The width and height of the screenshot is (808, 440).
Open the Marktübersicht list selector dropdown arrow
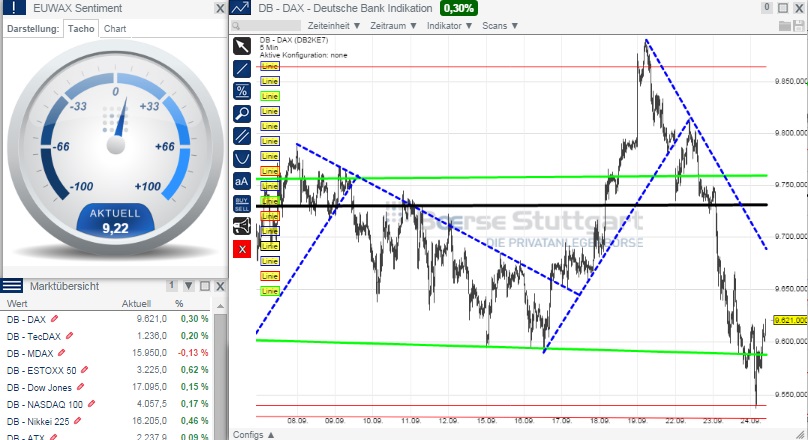189,286
